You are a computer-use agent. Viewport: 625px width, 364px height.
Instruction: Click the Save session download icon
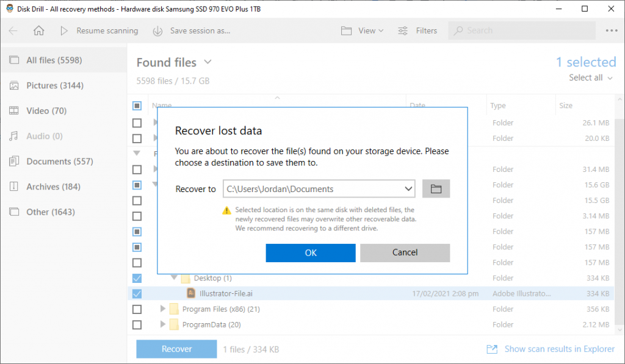tap(158, 30)
